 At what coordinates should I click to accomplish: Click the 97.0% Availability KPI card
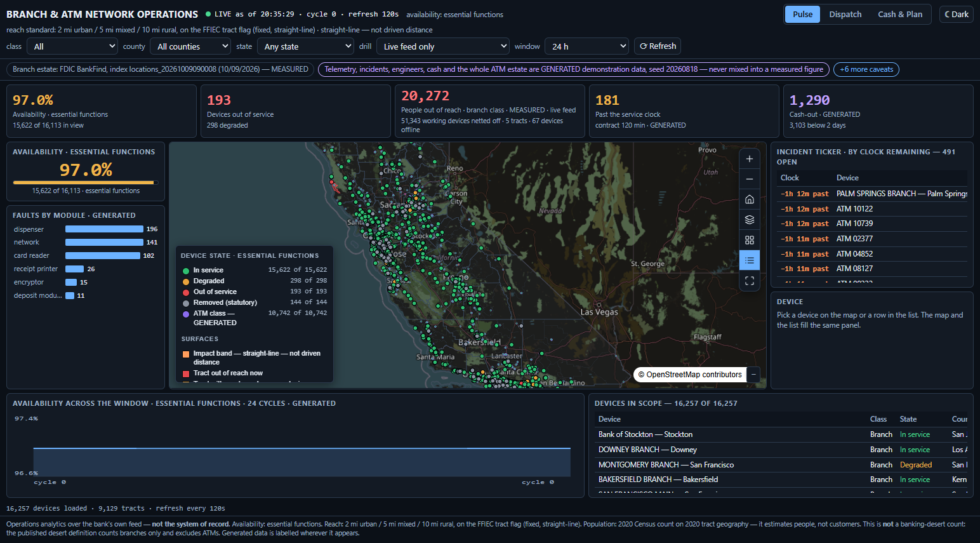click(x=101, y=111)
